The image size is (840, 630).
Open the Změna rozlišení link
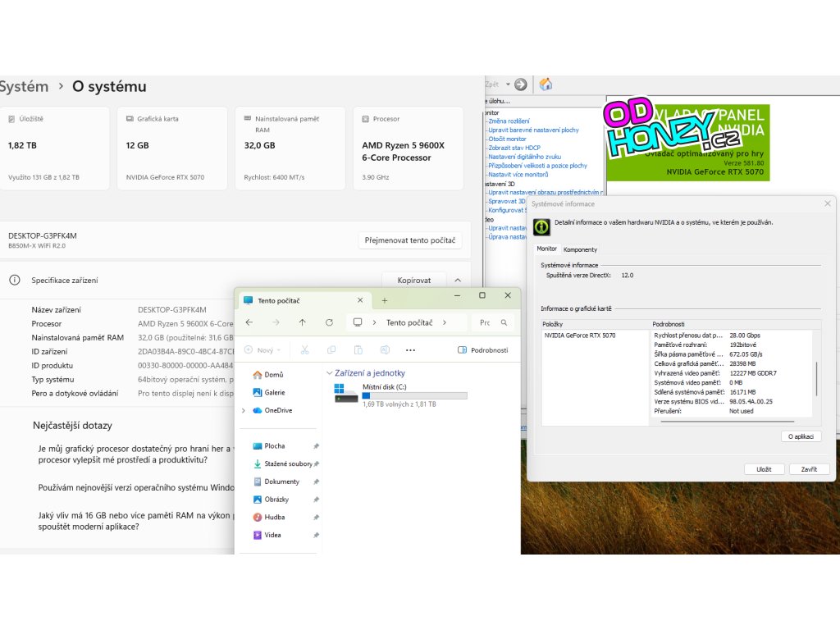click(509, 121)
